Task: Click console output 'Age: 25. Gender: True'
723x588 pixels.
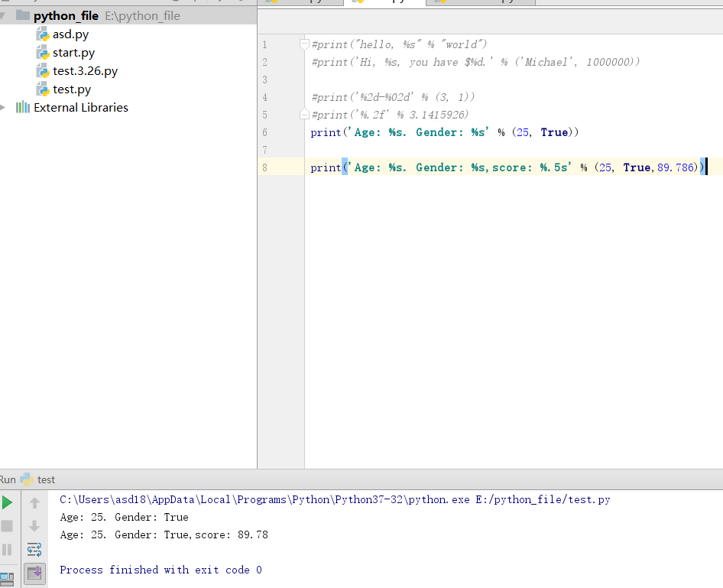Action: point(124,517)
